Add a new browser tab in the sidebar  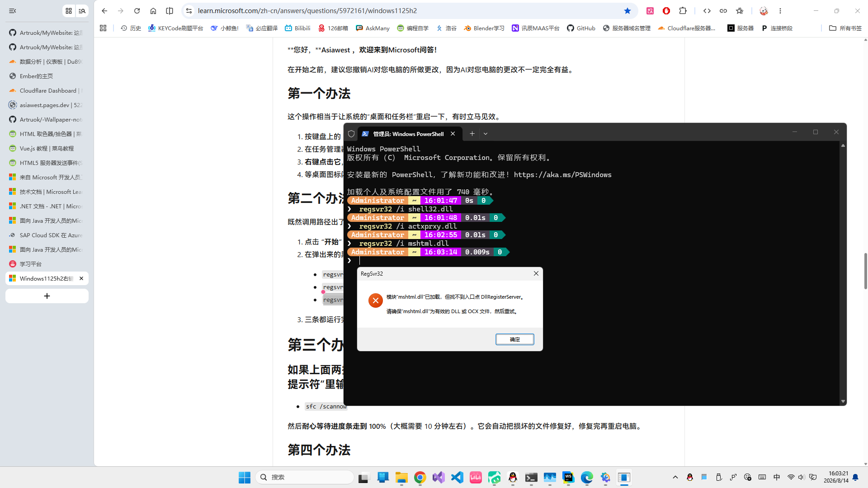pyautogui.click(x=47, y=296)
